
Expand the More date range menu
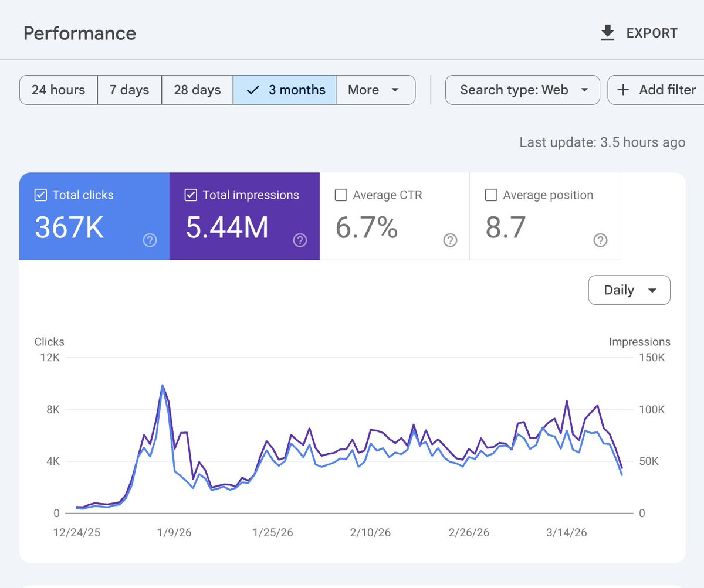[375, 90]
